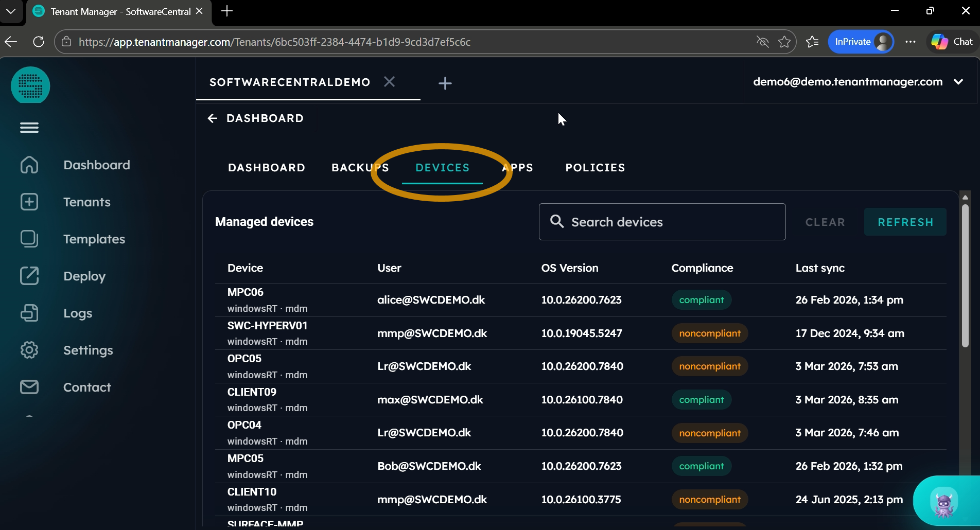Viewport: 980px width, 530px height.
Task: Open Settings via the gear icon
Action: coord(29,350)
